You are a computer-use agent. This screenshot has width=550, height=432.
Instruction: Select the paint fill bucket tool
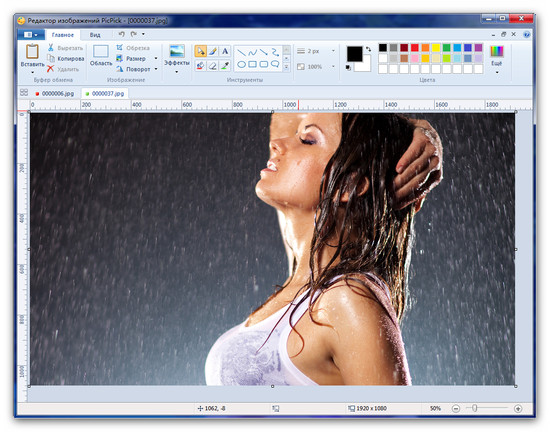[200, 65]
